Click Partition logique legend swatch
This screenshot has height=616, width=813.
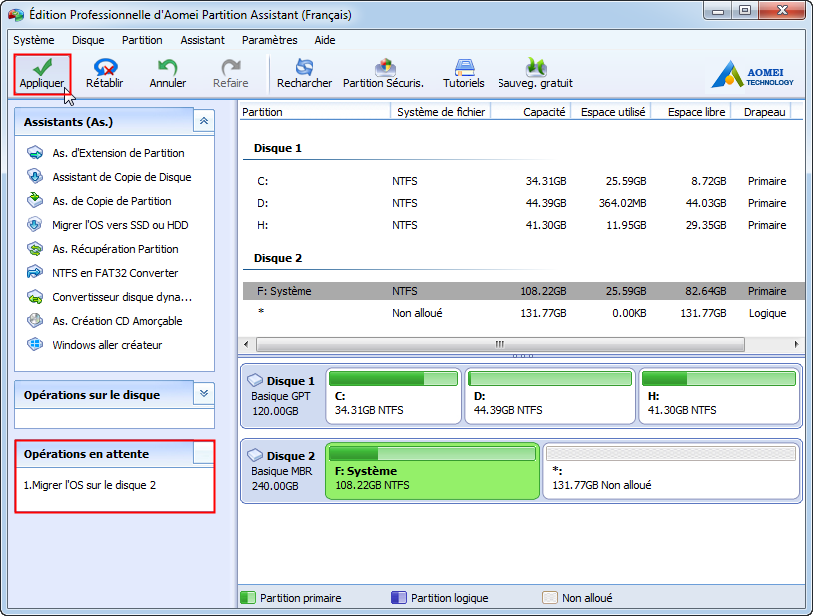click(x=399, y=597)
